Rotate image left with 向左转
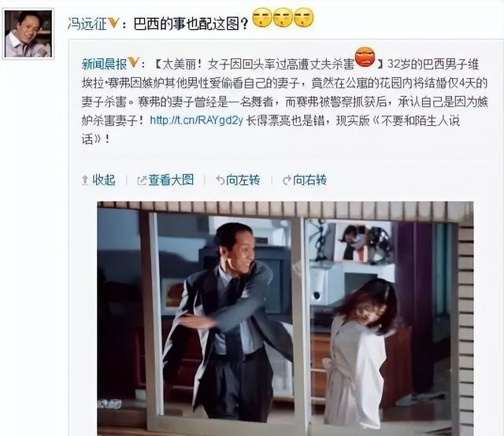Viewport: 504px width, 436px height. tap(243, 180)
